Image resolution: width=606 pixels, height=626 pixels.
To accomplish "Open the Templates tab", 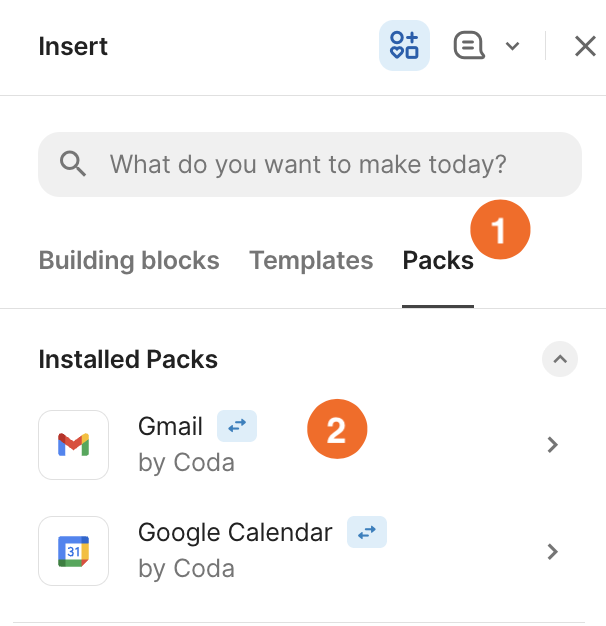I will coord(311,261).
